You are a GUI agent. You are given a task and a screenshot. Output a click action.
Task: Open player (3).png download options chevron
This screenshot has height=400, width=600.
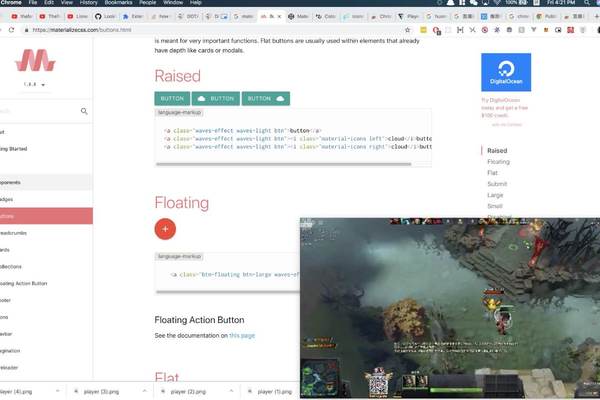tap(145, 391)
